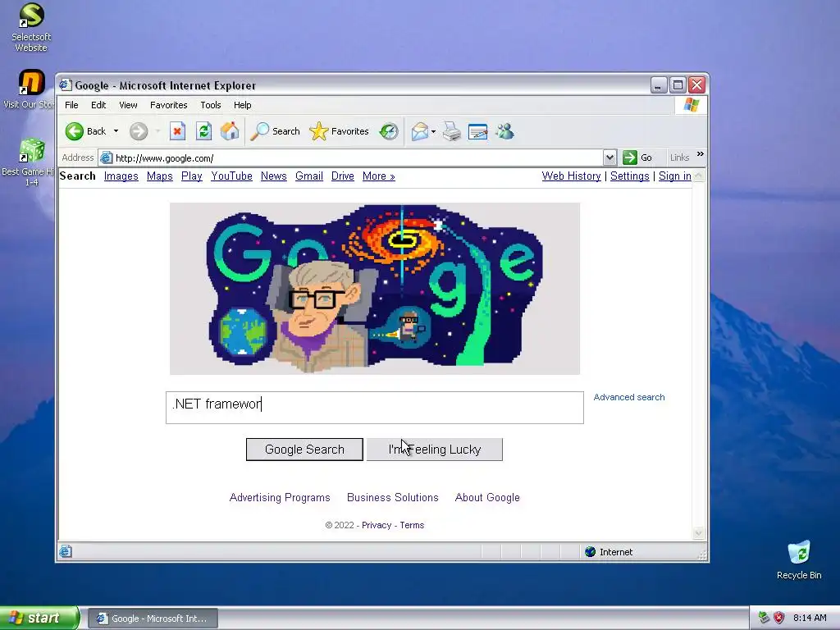Click the red security shield tray icon
This screenshot has width=840, height=630.
point(779,618)
